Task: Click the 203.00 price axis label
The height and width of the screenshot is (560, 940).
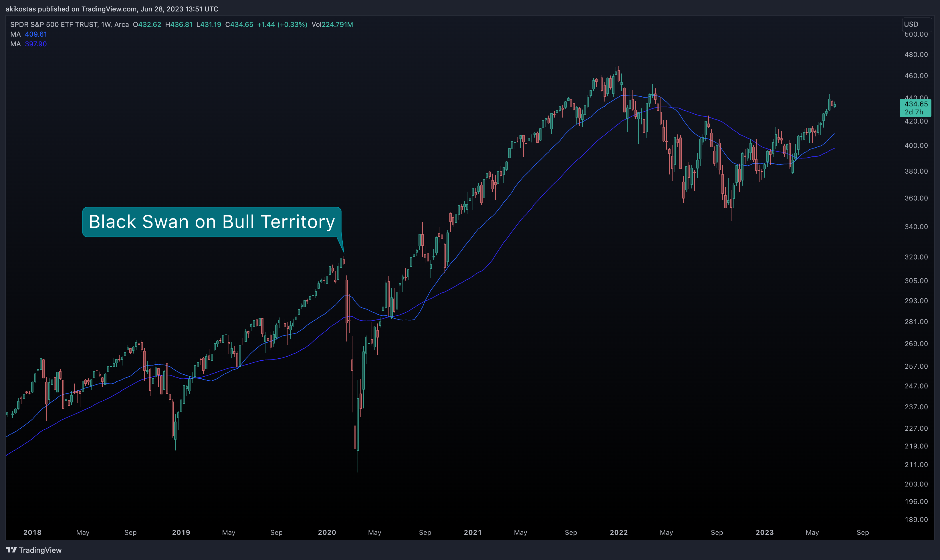Action: point(916,484)
